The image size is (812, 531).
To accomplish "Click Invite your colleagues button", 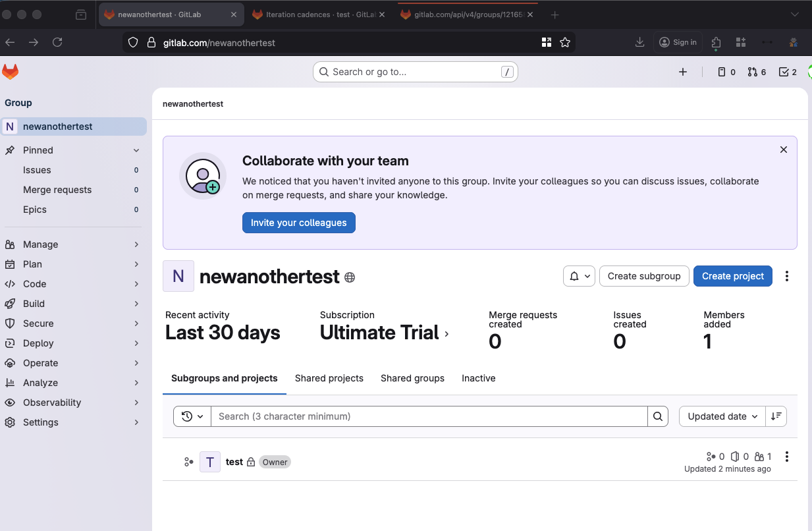I will point(298,223).
